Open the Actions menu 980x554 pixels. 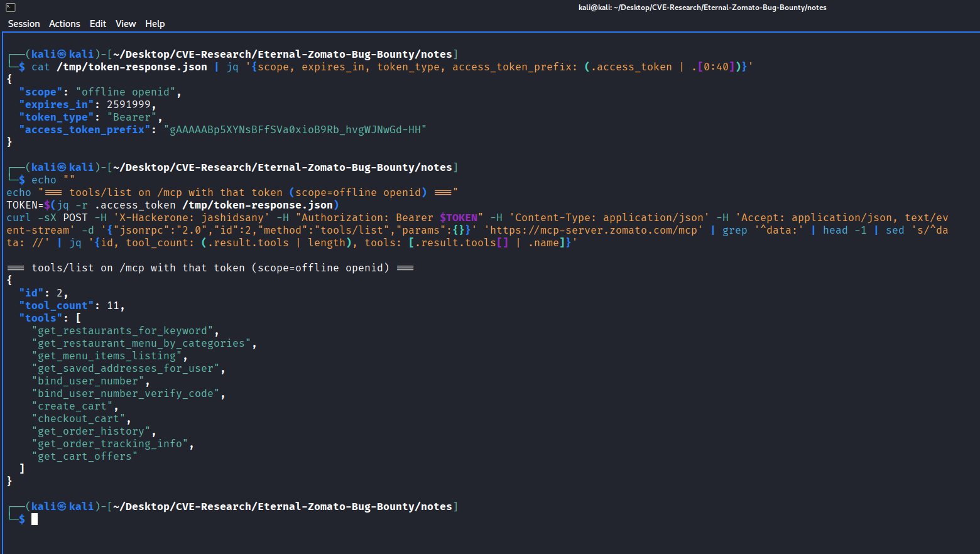(64, 24)
